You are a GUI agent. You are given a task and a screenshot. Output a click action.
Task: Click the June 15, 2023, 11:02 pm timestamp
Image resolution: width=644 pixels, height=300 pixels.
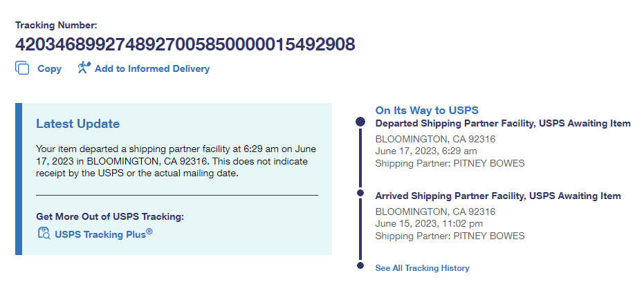click(429, 223)
